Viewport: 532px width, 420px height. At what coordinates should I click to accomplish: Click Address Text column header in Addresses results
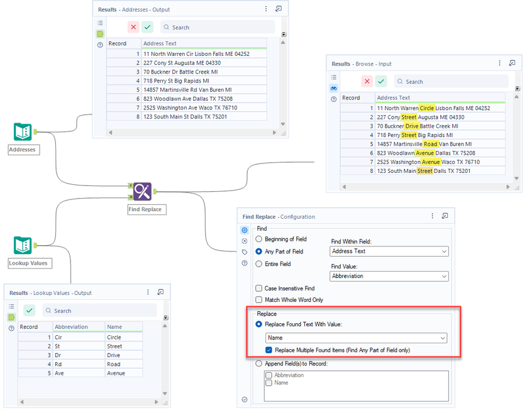tap(204, 43)
